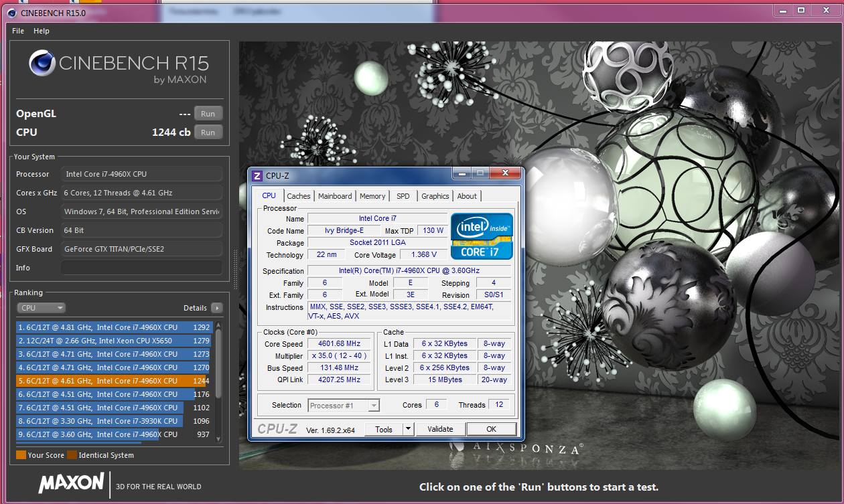844x504 pixels.
Task: Click the Bus Speed value 131.48 MHz
Action: pos(340,367)
